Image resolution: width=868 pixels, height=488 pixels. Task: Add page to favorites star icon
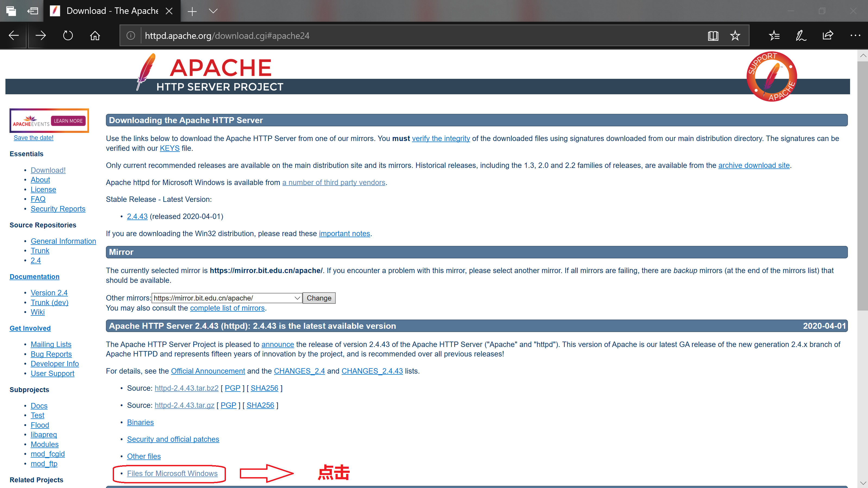(735, 36)
